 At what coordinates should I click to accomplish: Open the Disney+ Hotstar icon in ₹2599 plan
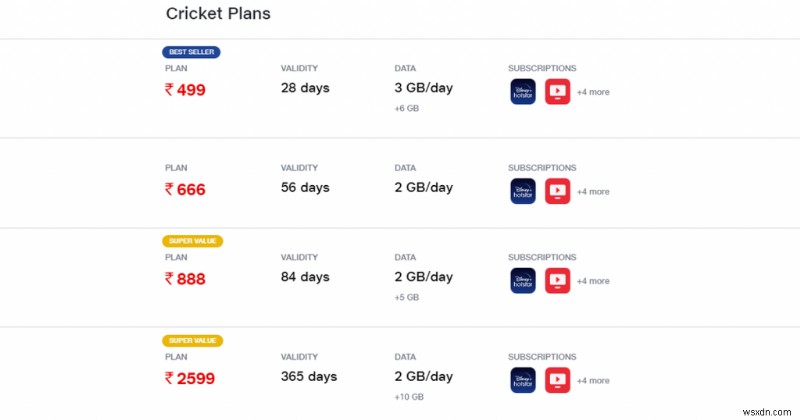tap(523, 380)
